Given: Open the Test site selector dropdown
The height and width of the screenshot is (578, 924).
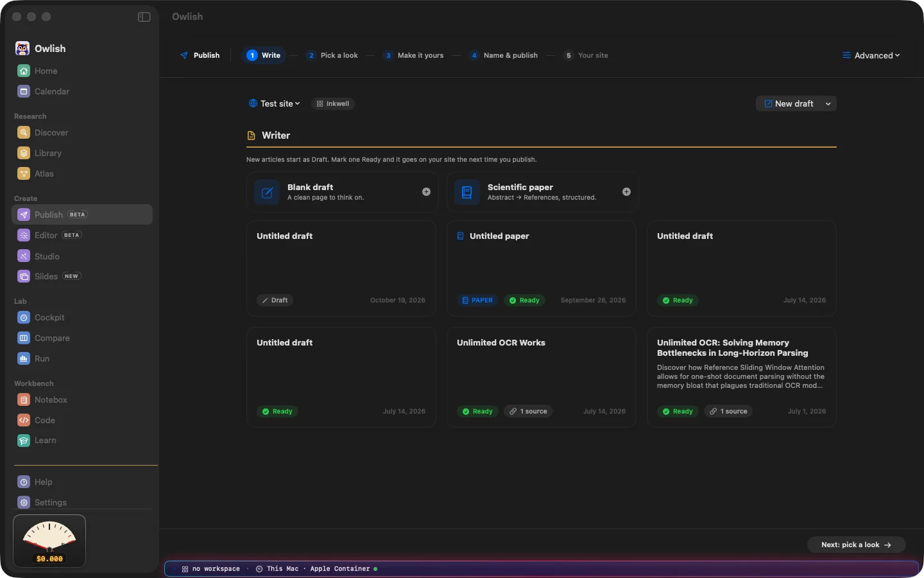Looking at the screenshot, I should click(275, 103).
